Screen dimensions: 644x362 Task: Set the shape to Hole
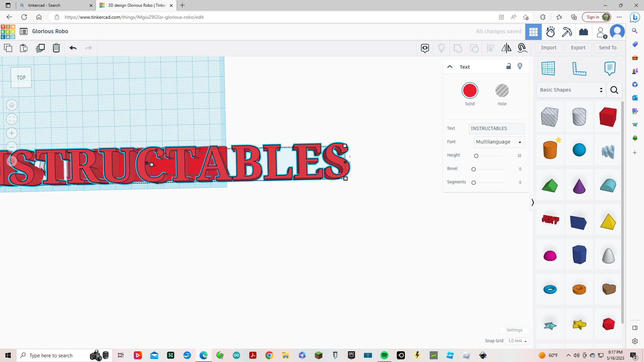coord(502,90)
